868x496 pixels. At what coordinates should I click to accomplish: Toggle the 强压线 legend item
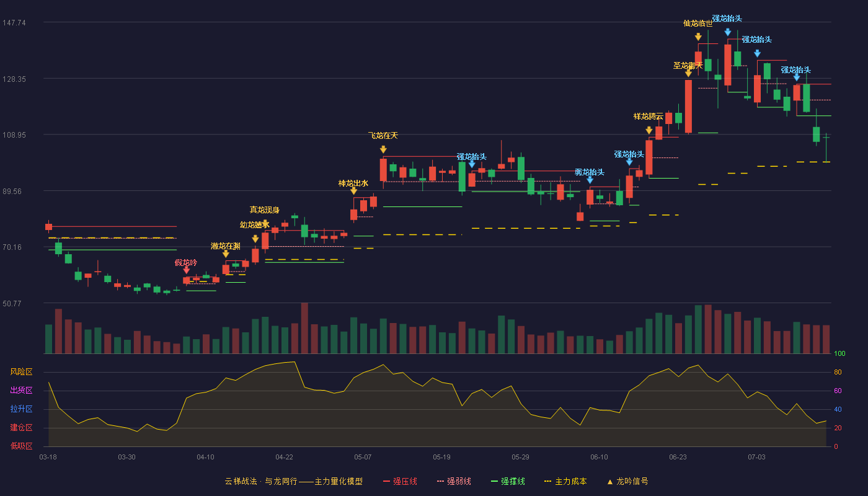click(x=400, y=481)
